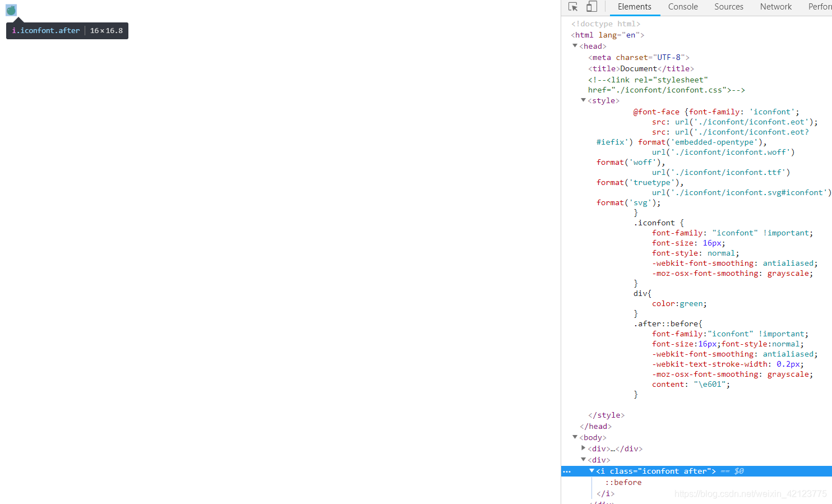Select the html lang="en" node
Image resolution: width=832 pixels, height=504 pixels.
pos(608,35)
